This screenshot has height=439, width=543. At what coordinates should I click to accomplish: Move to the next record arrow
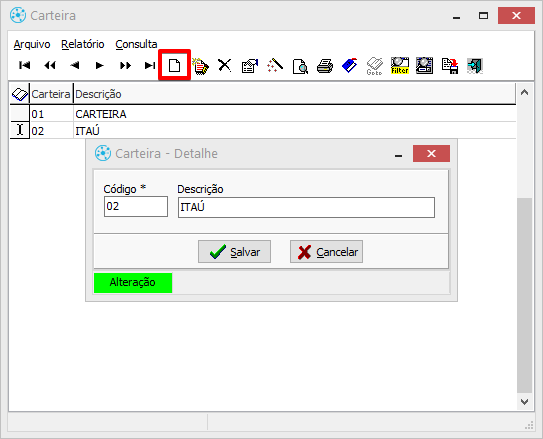[x=100, y=65]
